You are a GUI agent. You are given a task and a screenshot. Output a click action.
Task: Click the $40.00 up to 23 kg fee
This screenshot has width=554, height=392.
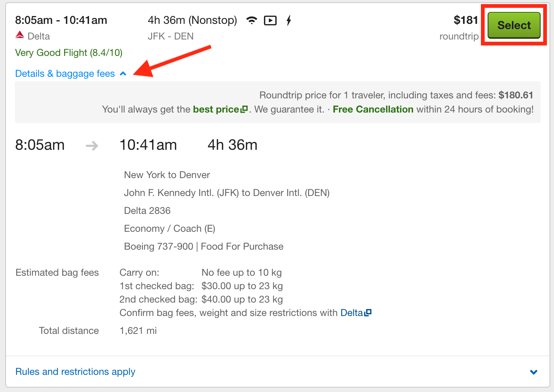tap(242, 300)
